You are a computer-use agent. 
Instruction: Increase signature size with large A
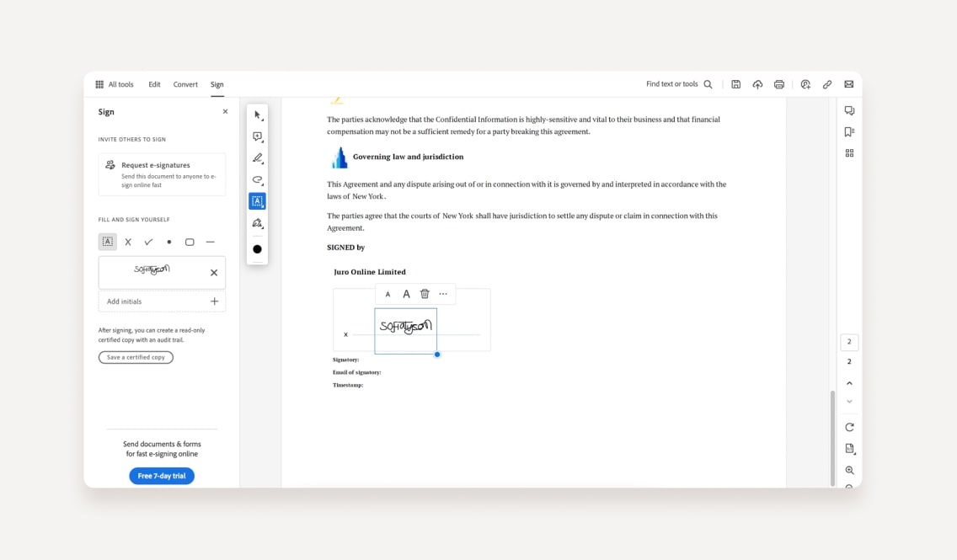407,294
